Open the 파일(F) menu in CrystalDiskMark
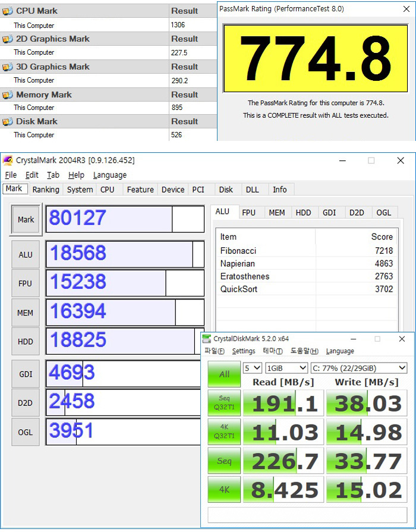The width and height of the screenshot is (416, 532). pyautogui.click(x=215, y=351)
